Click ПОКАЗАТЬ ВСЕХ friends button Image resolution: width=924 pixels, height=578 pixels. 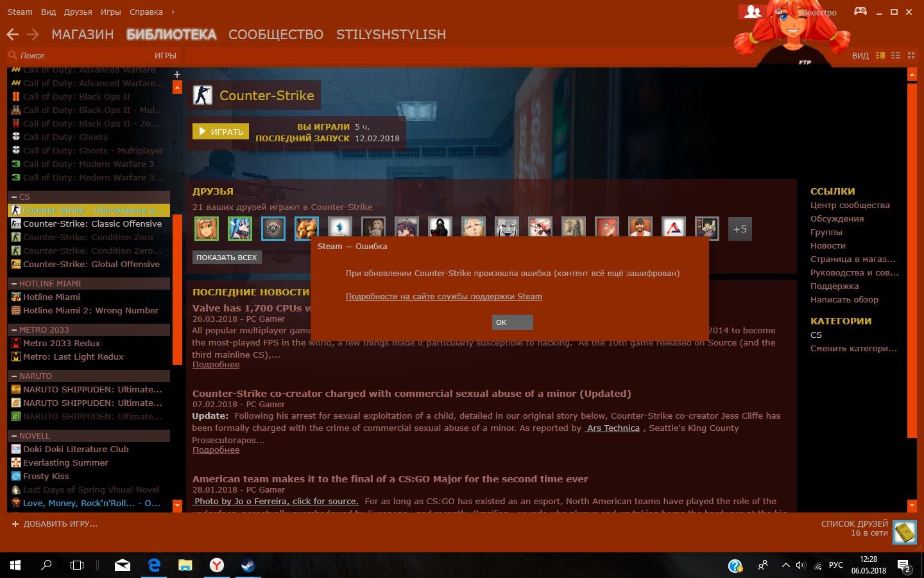227,258
